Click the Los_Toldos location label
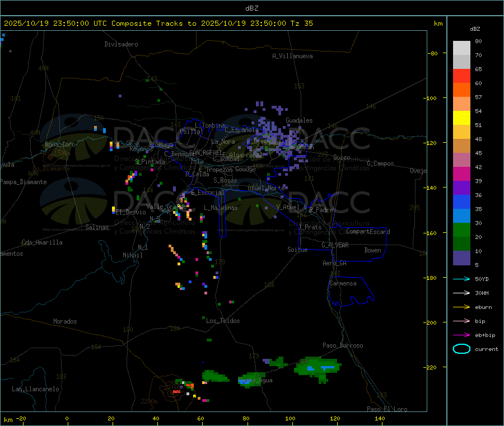The width and height of the screenshot is (504, 426). pos(223,321)
